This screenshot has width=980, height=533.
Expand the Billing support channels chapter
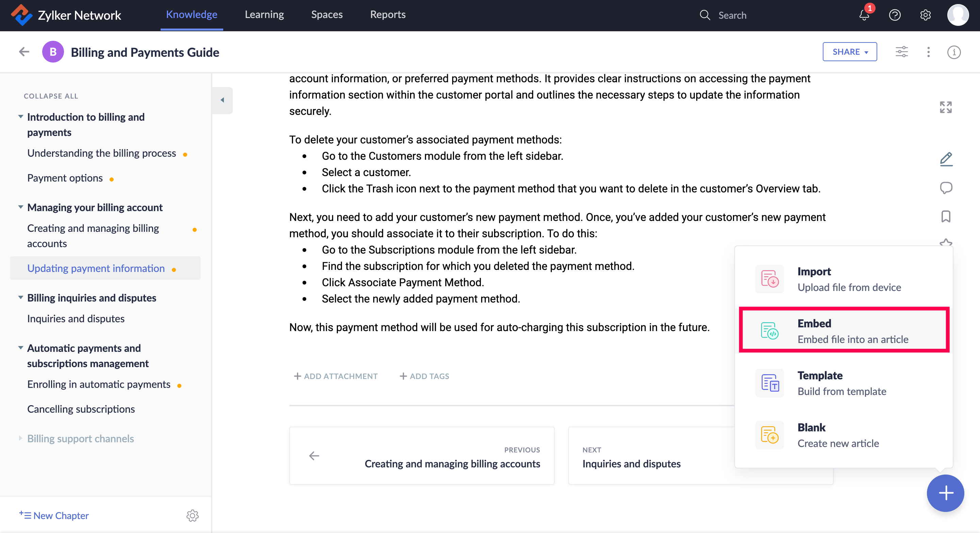(x=20, y=439)
